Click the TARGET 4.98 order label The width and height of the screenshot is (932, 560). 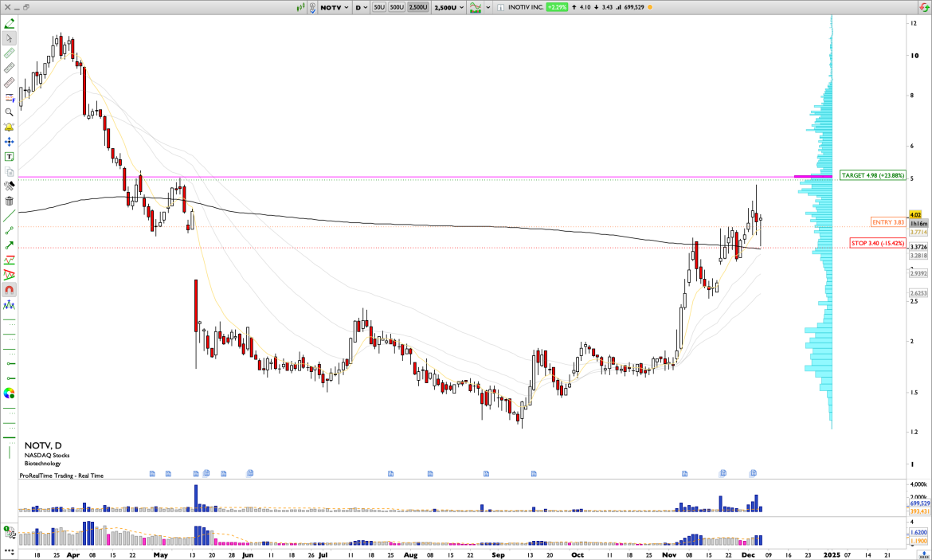tap(874, 174)
